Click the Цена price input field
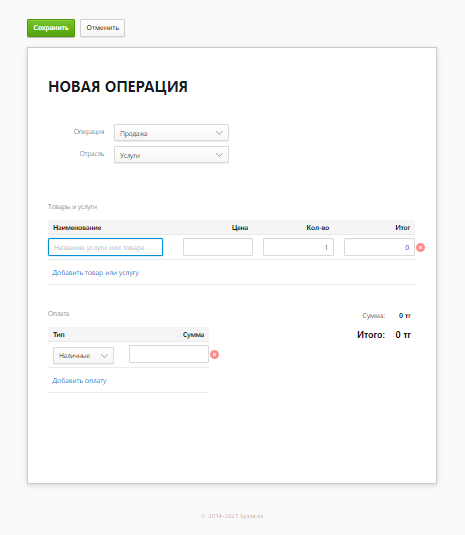Screen dimensions: 465x535 tap(218, 247)
